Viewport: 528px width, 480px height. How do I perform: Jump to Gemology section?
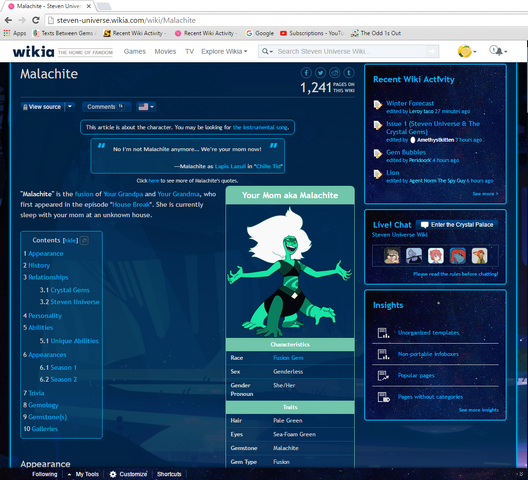[x=43, y=405]
